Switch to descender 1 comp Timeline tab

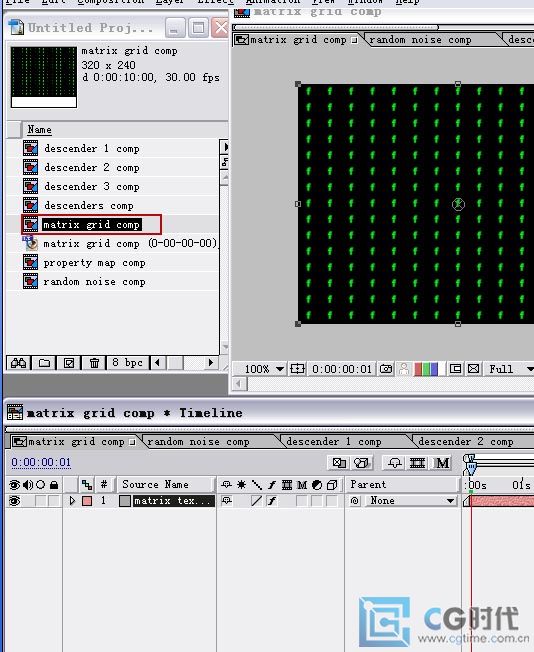(334, 442)
